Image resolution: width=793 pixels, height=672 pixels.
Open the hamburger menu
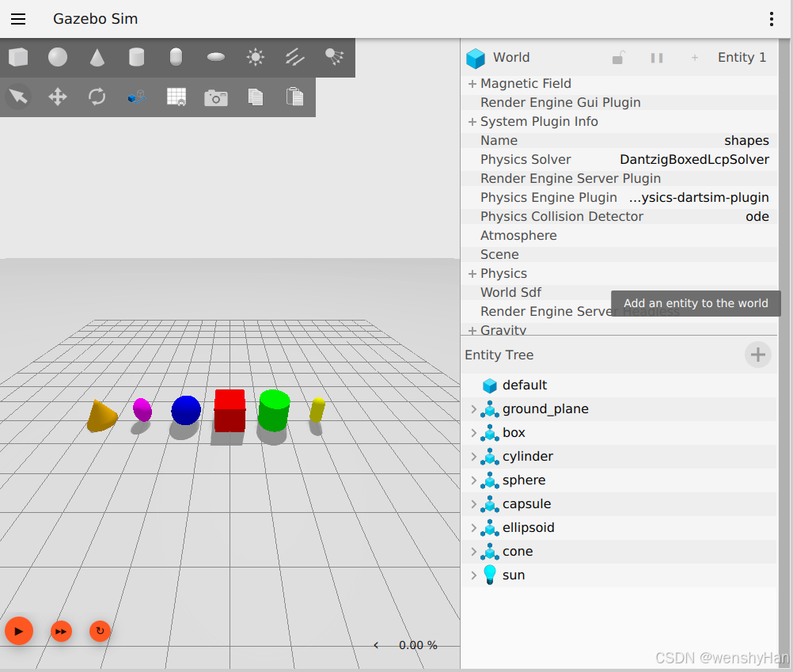18,19
